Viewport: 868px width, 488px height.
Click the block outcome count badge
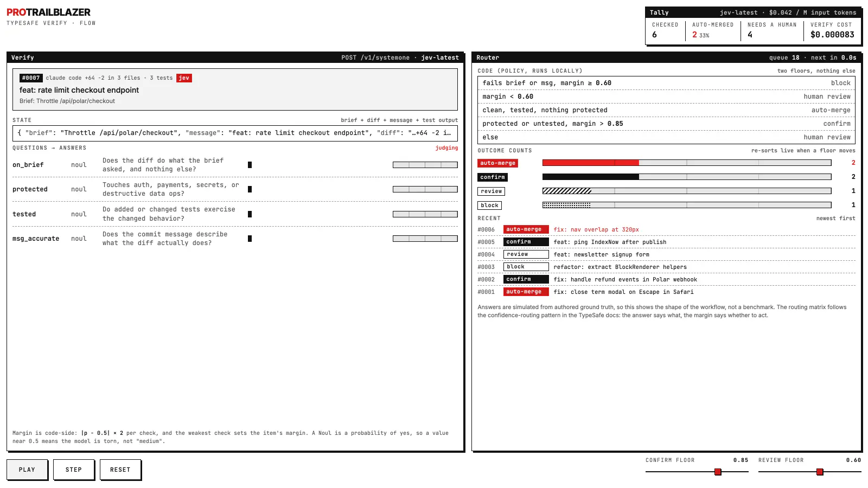(490, 206)
